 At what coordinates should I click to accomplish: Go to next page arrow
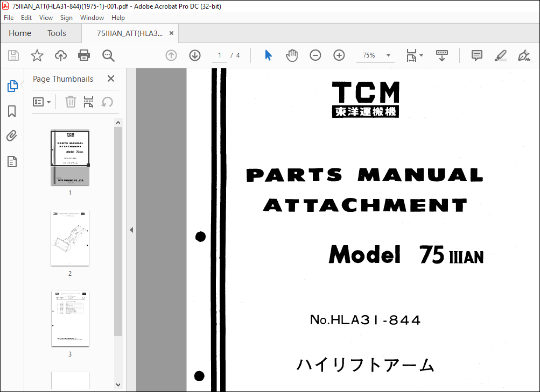[x=195, y=55]
